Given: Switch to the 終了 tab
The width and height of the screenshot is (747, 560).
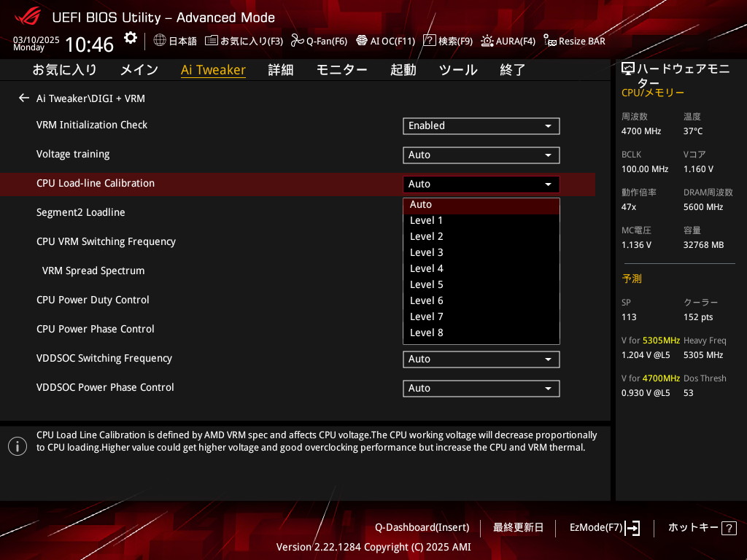Looking at the screenshot, I should point(513,70).
